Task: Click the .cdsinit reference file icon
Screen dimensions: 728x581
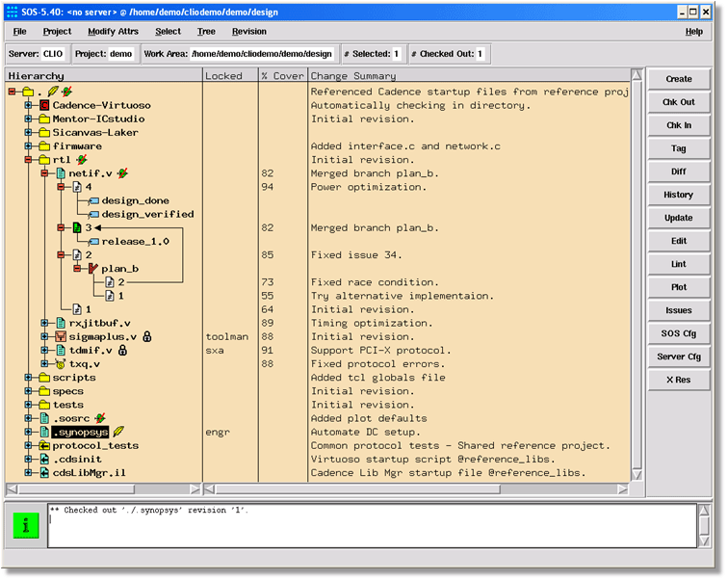Action: [44, 460]
